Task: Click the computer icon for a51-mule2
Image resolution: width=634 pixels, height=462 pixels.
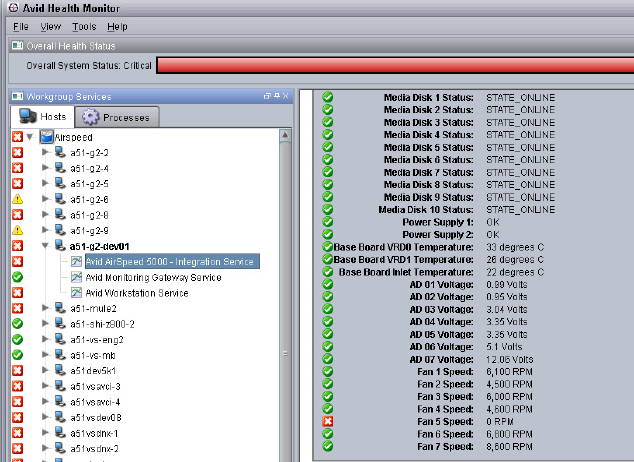Action: click(x=60, y=308)
